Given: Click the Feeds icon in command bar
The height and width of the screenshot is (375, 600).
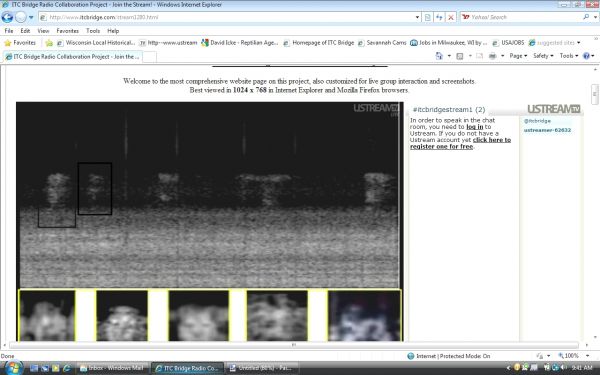Looking at the screenshot, I should tap(460, 56).
